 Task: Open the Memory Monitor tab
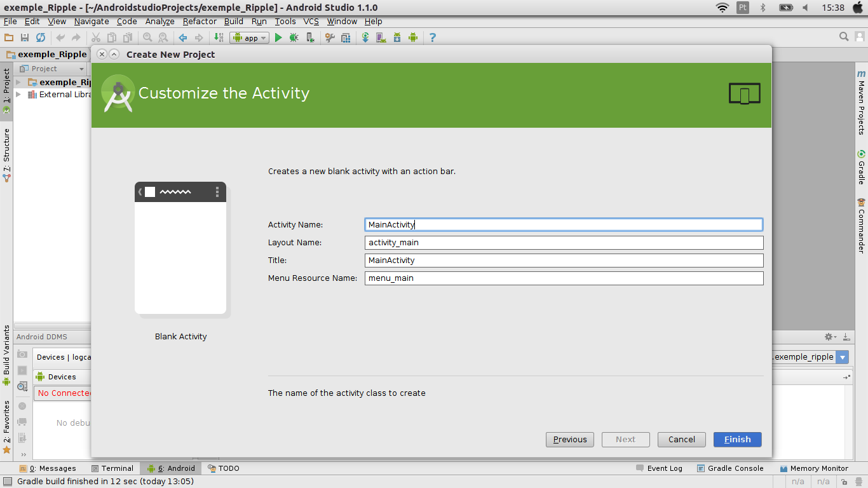click(x=815, y=468)
